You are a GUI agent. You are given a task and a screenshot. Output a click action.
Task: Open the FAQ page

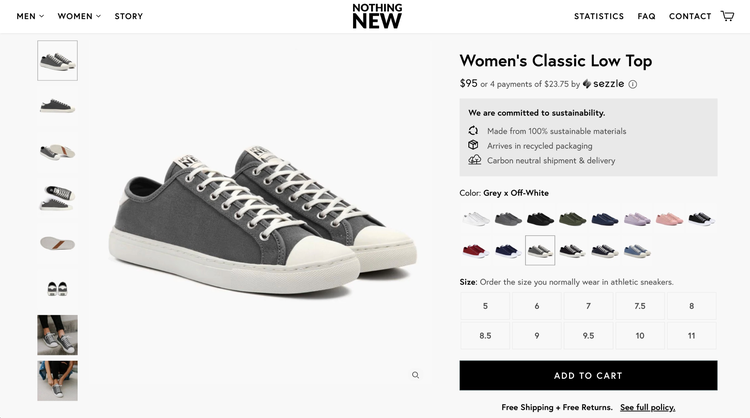tap(647, 16)
